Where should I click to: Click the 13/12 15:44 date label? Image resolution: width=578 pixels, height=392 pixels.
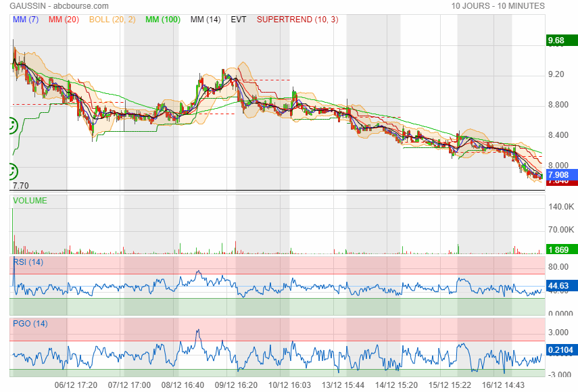[343, 385]
